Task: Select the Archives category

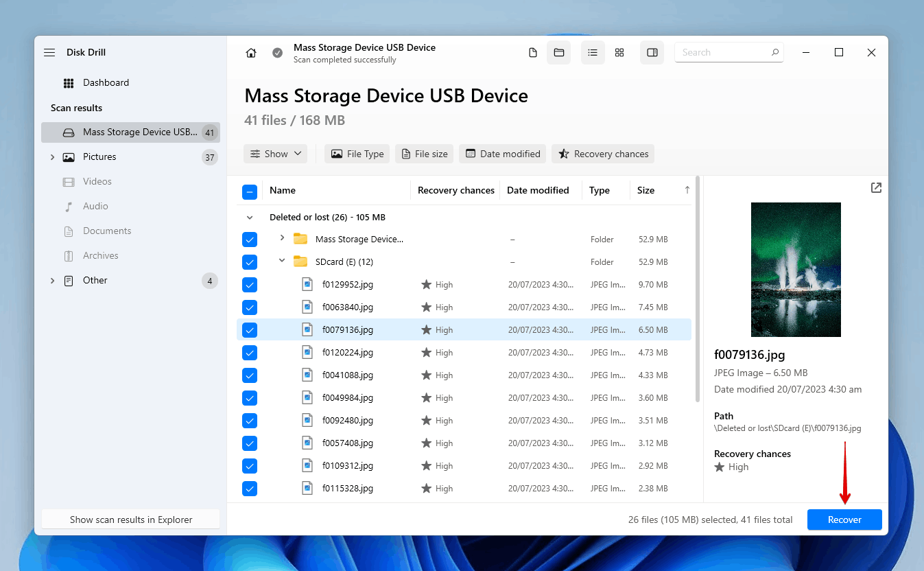Action: click(130, 256)
